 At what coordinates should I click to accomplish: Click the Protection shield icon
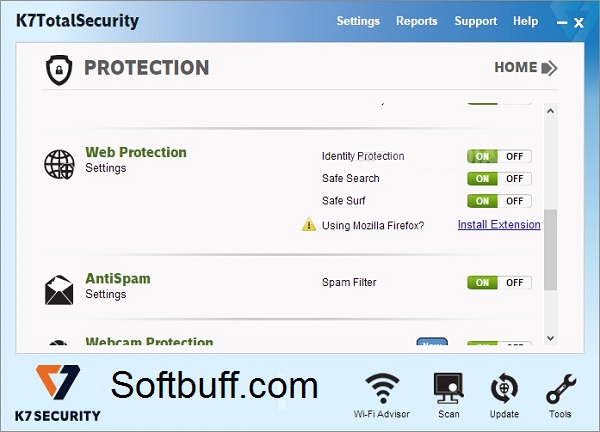click(59, 70)
